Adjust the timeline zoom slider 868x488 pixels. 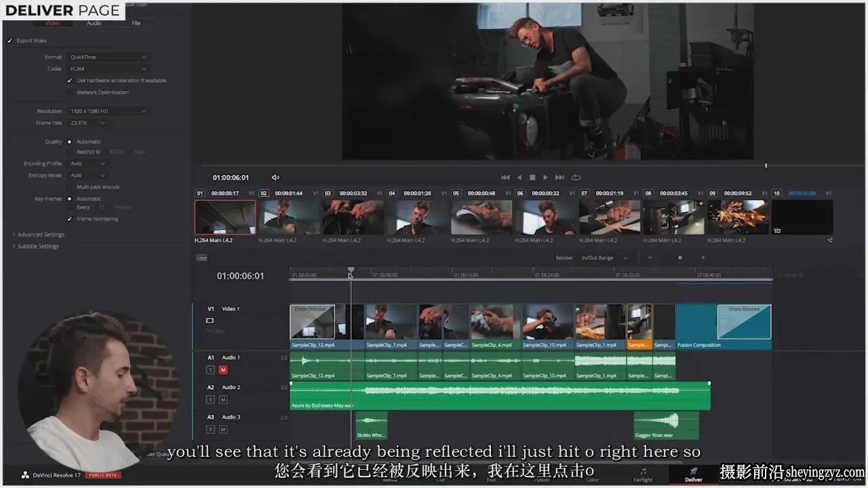click(680, 258)
